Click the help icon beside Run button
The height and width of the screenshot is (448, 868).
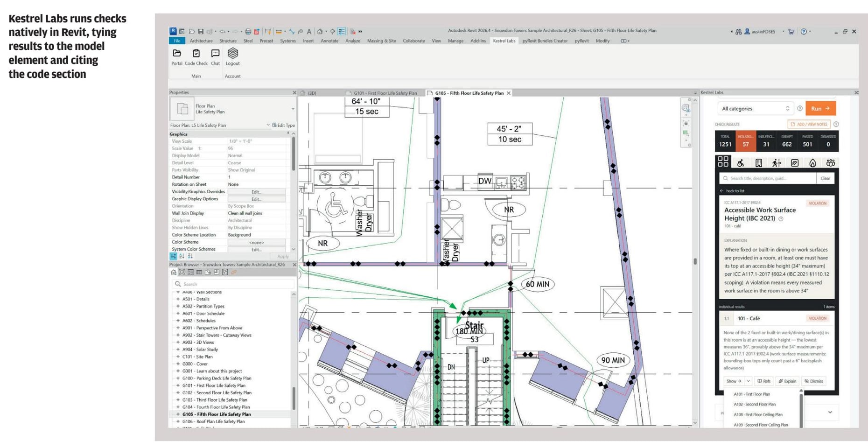click(x=800, y=109)
